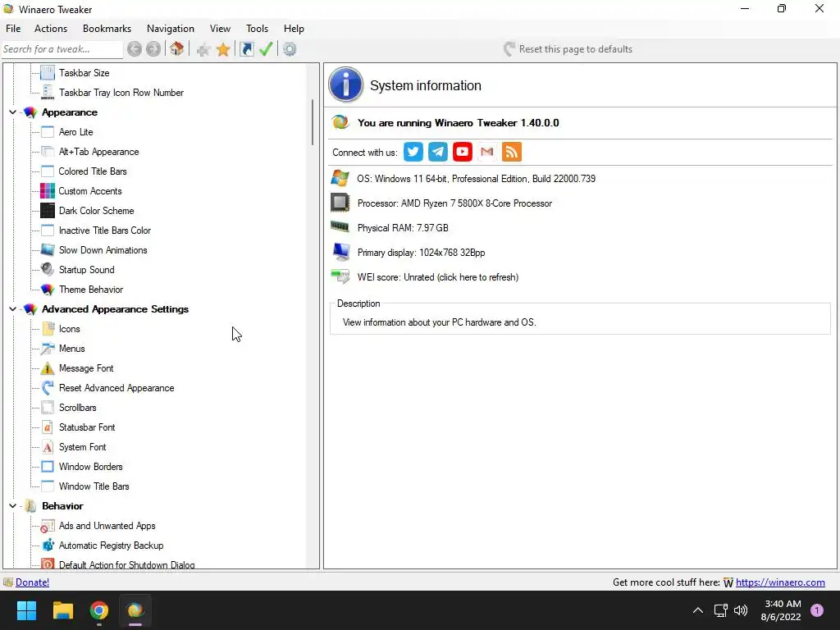Click the volume speaker tray icon

(x=741, y=610)
